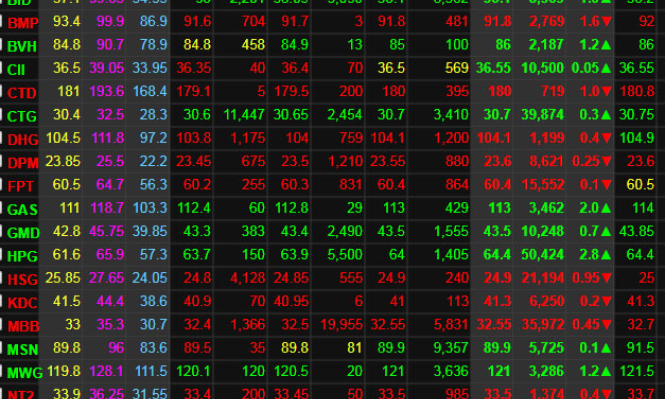The width and height of the screenshot is (665, 399).
Task: Select the DPM ticker
Action: point(23,162)
